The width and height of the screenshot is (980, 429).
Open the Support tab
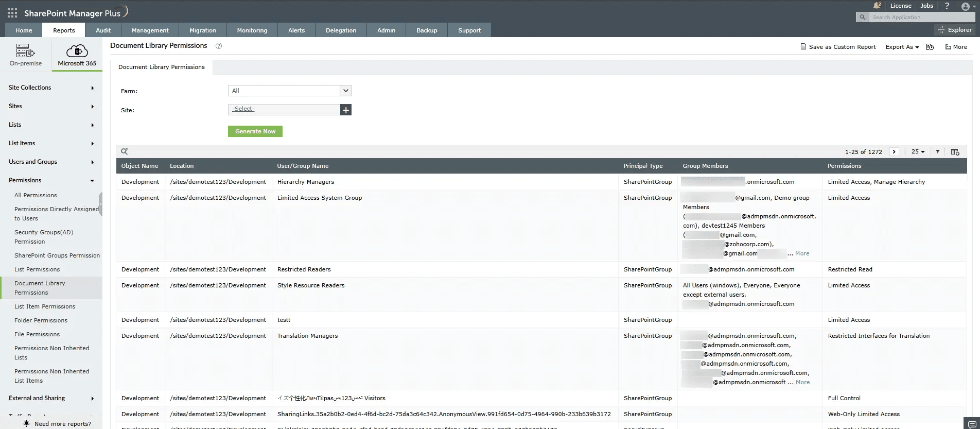(469, 30)
